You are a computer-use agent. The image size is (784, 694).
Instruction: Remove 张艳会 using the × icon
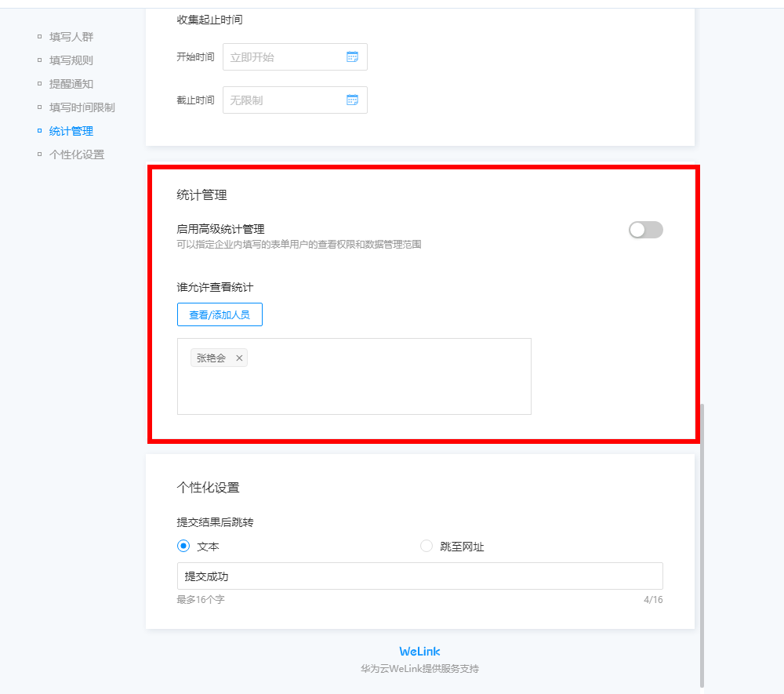pos(239,358)
